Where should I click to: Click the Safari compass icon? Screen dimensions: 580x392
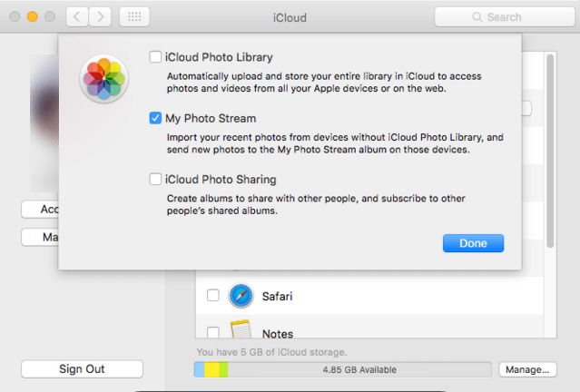click(241, 296)
